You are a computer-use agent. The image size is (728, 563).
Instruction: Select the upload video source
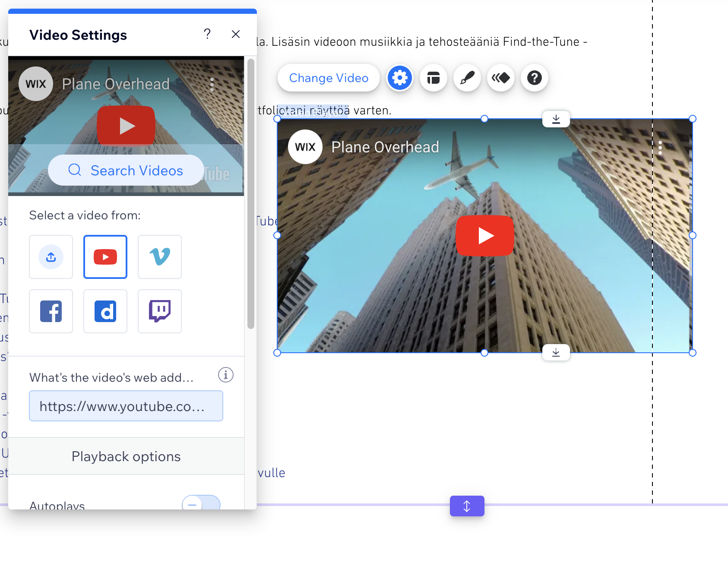click(x=51, y=257)
